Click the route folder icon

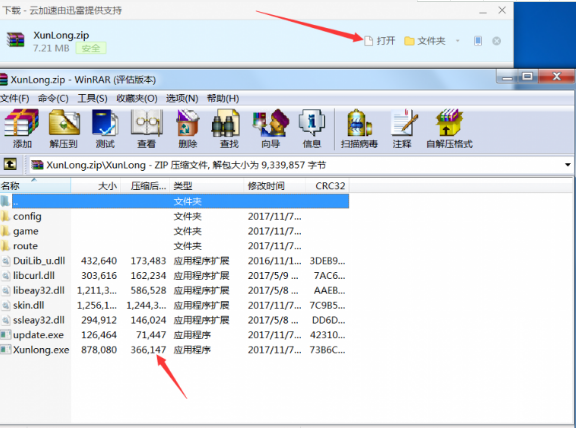(x=6, y=246)
